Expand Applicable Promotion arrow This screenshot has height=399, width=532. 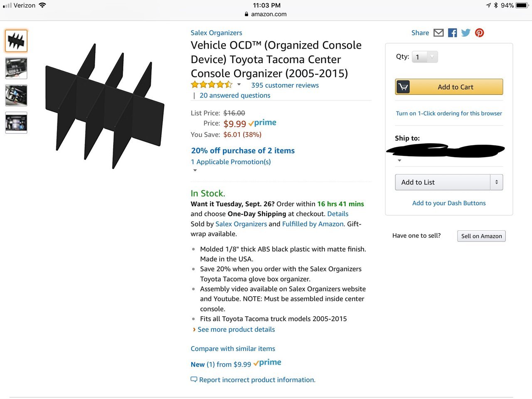[195, 170]
